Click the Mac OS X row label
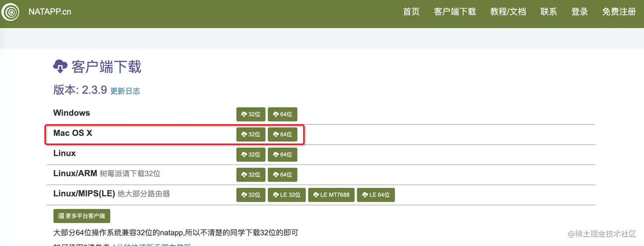644x246 pixels. (73, 133)
